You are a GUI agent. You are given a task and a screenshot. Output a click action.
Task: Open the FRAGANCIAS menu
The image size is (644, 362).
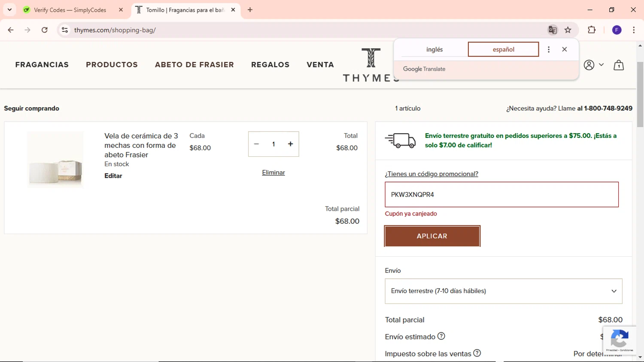(42, 65)
